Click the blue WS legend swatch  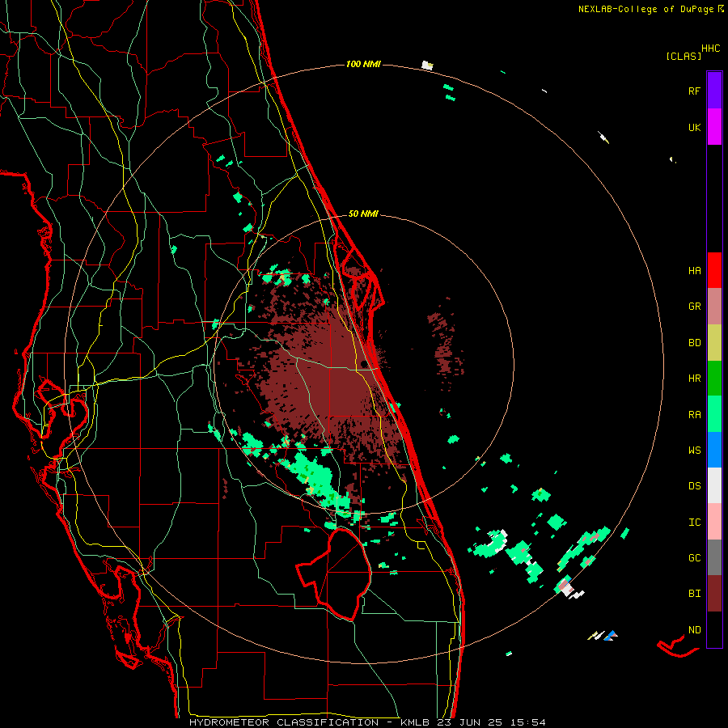714,450
